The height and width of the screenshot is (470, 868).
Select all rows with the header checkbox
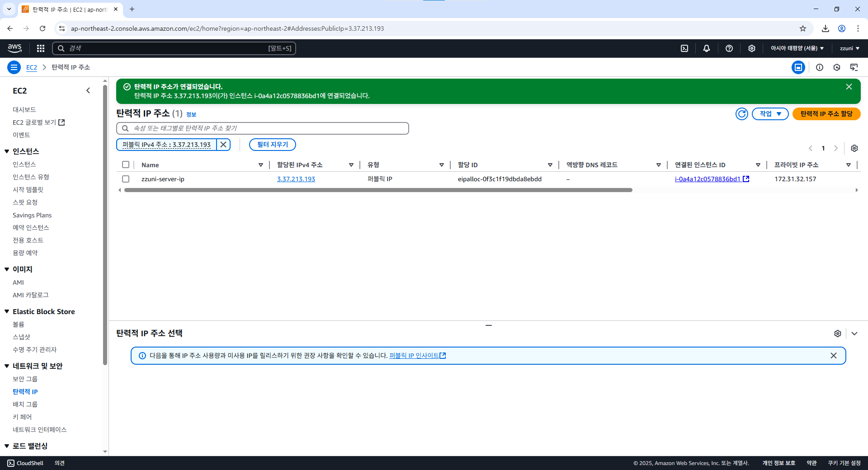coord(126,164)
